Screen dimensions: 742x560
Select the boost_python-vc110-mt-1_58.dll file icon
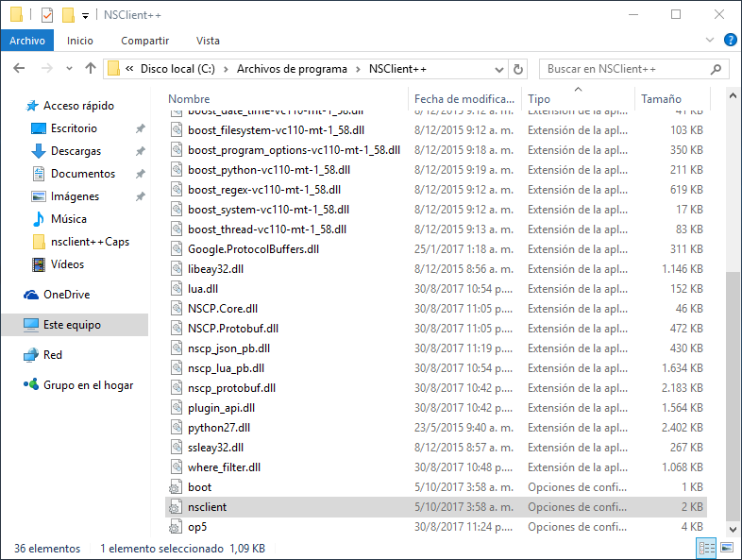[177, 169]
